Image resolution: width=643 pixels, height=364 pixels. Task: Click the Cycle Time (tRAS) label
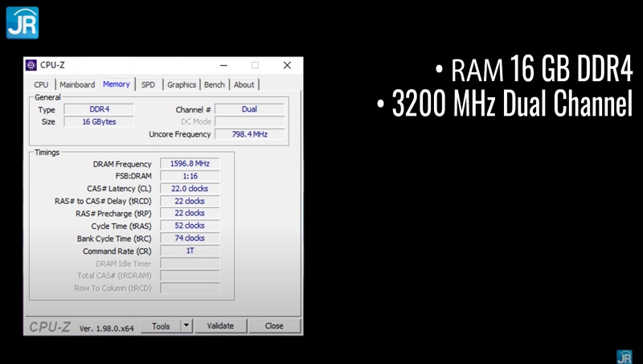[121, 227]
